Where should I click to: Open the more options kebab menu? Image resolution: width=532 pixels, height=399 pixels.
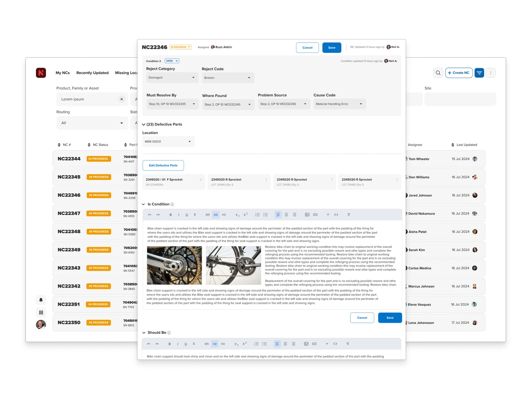pyautogui.click(x=491, y=73)
